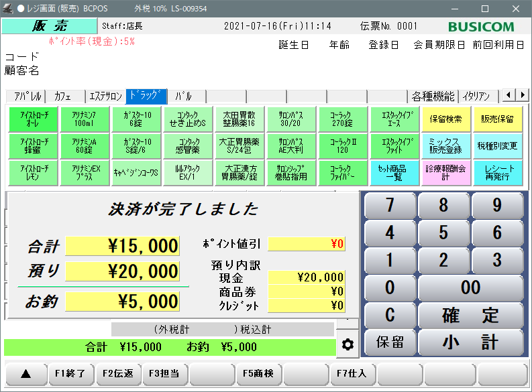Open the 各種機能 tab
532x392 pixels.
coord(433,96)
